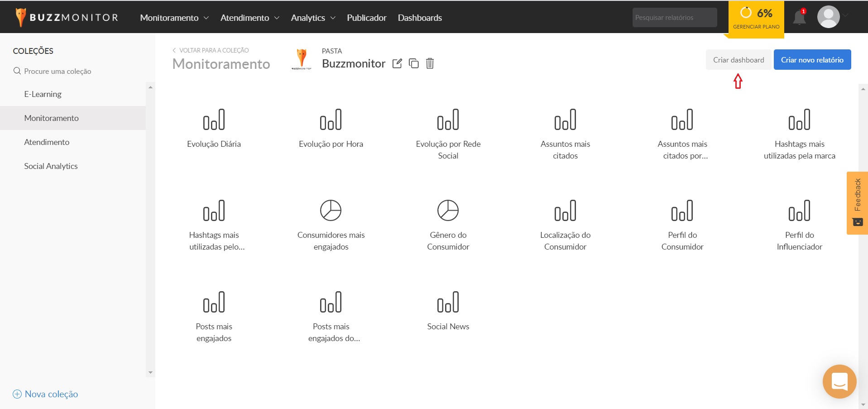Click Criar novo relatório button
Screen dimensions: 868x409
pyautogui.click(x=812, y=60)
